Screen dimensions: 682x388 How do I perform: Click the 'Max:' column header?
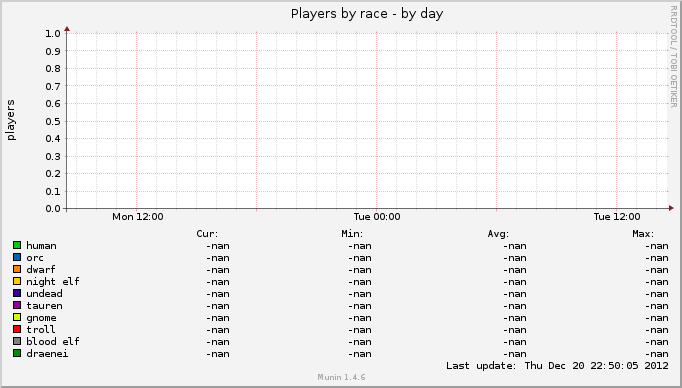[643, 234]
